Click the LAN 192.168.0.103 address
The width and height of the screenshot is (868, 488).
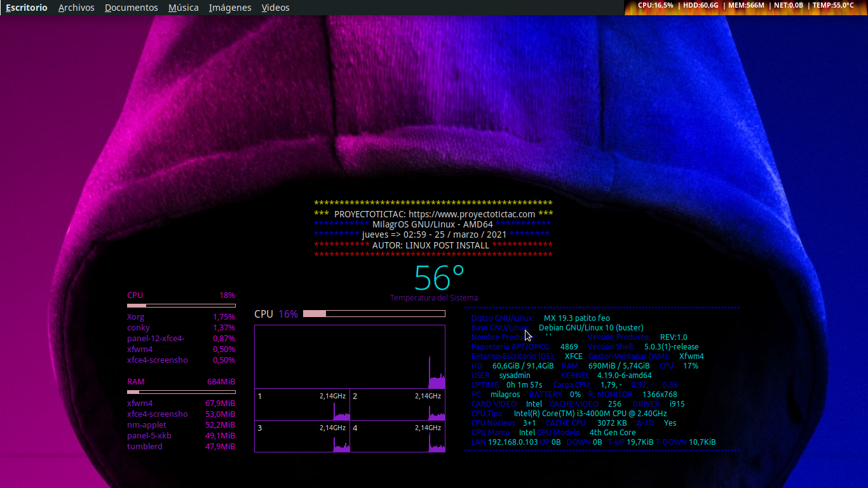(x=513, y=442)
